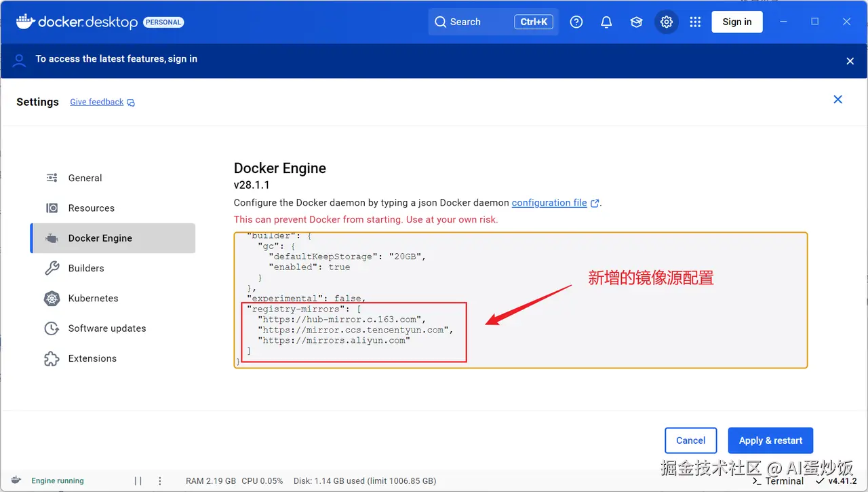Open the Terminal from status bar

(778, 481)
